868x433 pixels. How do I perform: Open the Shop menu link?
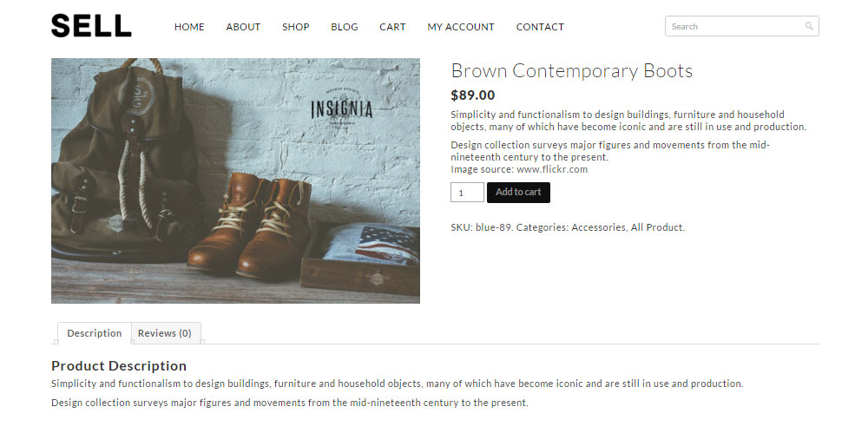296,27
